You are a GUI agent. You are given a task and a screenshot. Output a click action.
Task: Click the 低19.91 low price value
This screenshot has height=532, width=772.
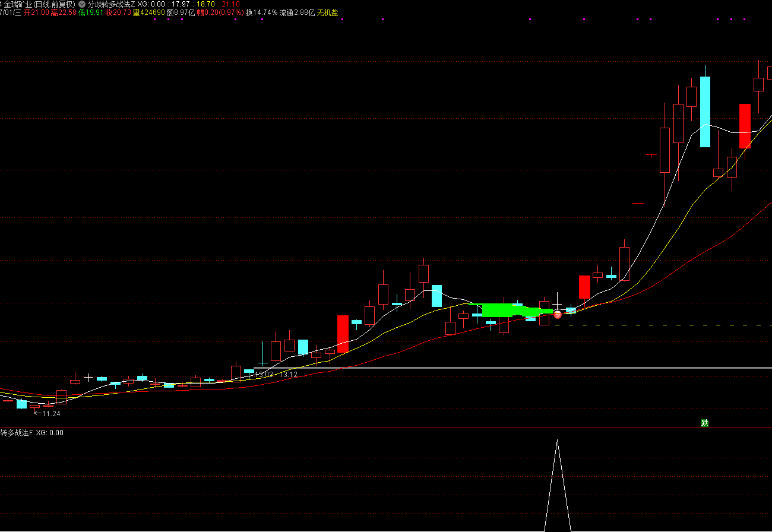point(90,12)
